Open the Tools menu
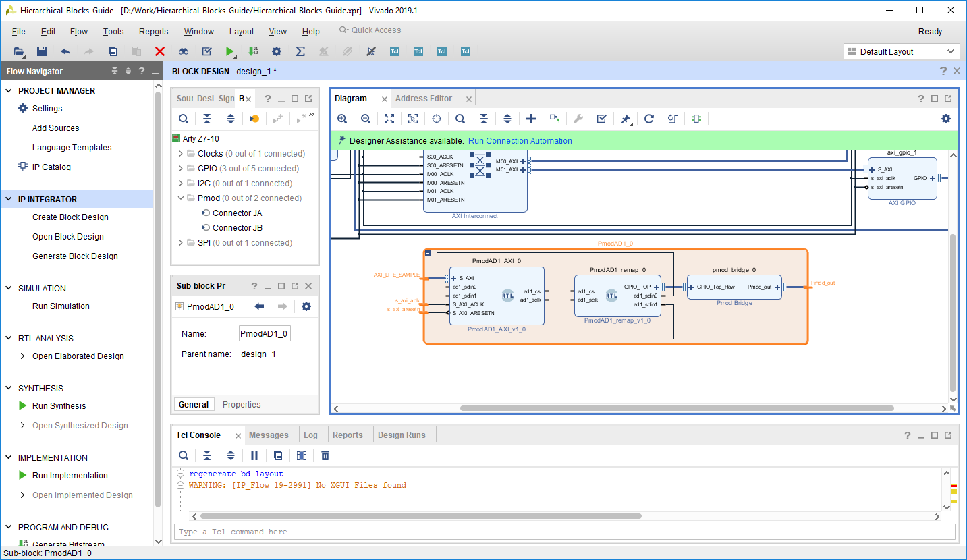 tap(113, 32)
